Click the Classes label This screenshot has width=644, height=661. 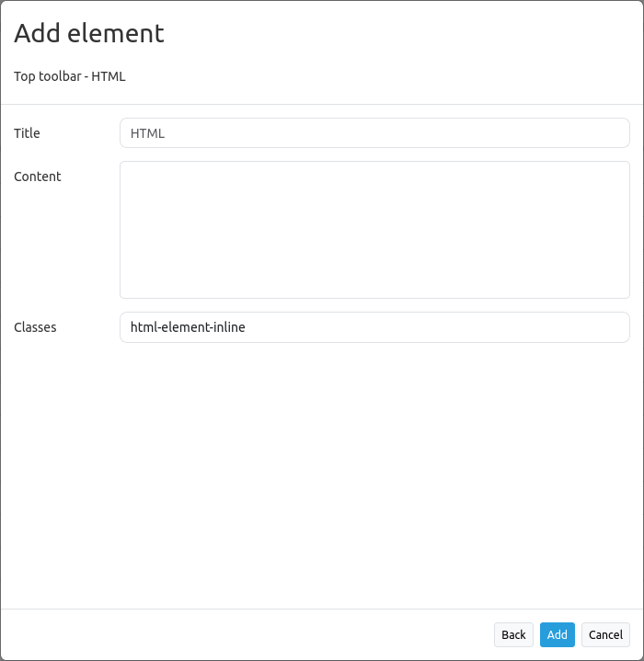(x=35, y=327)
